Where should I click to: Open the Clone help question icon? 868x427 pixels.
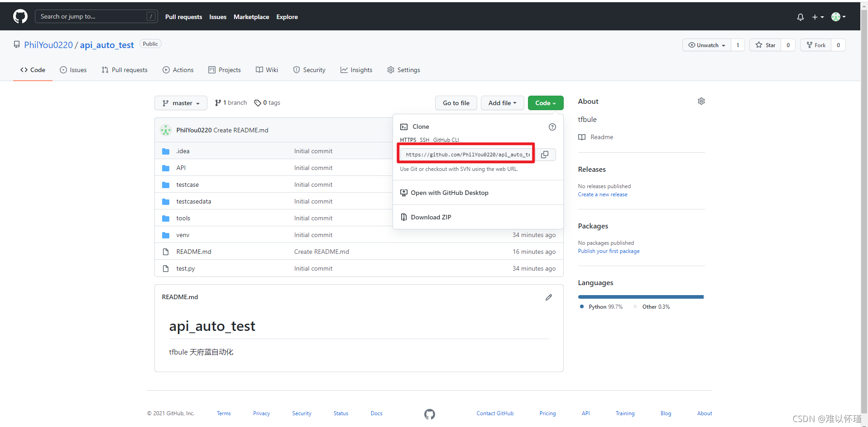552,127
